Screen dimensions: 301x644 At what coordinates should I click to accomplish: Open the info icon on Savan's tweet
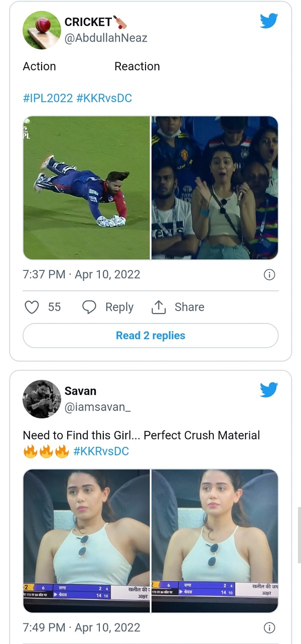[269, 627]
